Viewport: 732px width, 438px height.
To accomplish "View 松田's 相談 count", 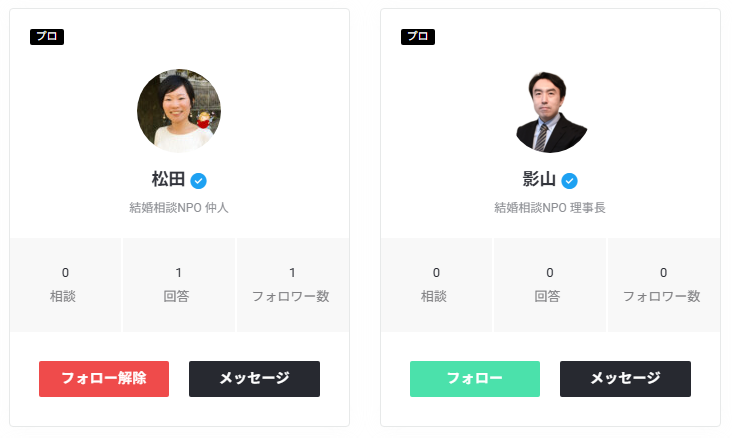I will pyautogui.click(x=65, y=284).
